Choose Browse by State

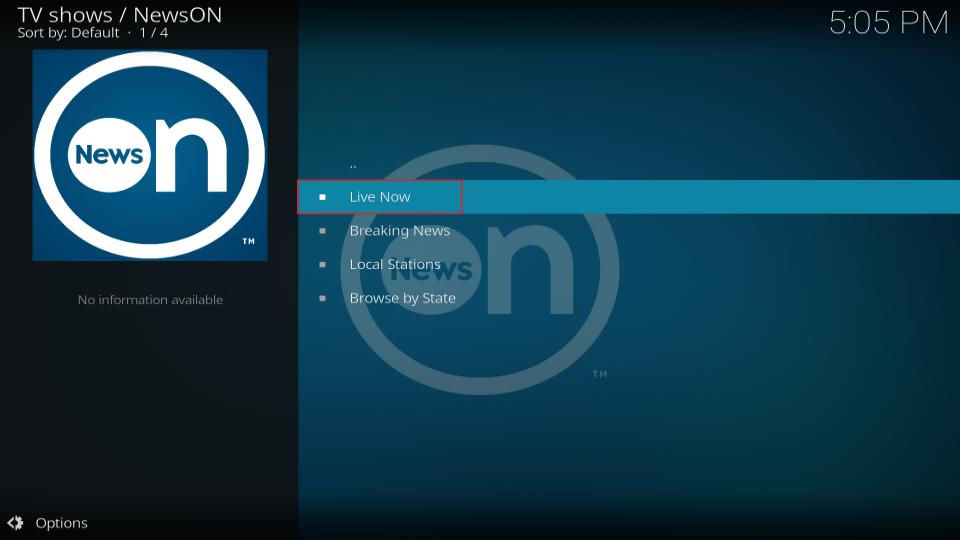[x=628, y=298]
